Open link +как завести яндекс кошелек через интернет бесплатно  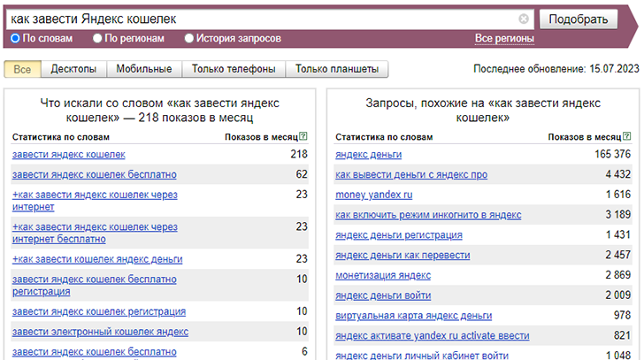click(95, 233)
